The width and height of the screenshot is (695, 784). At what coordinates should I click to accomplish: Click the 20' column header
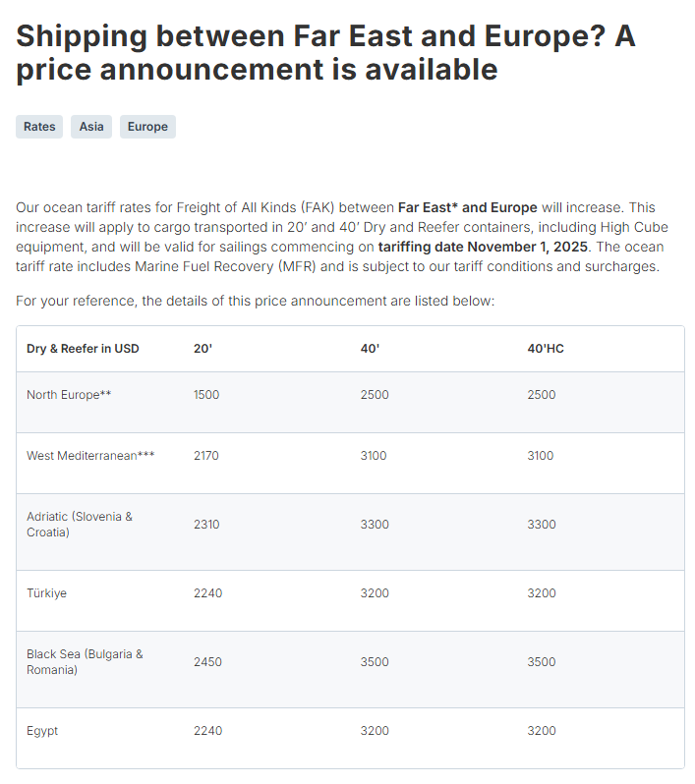point(203,349)
